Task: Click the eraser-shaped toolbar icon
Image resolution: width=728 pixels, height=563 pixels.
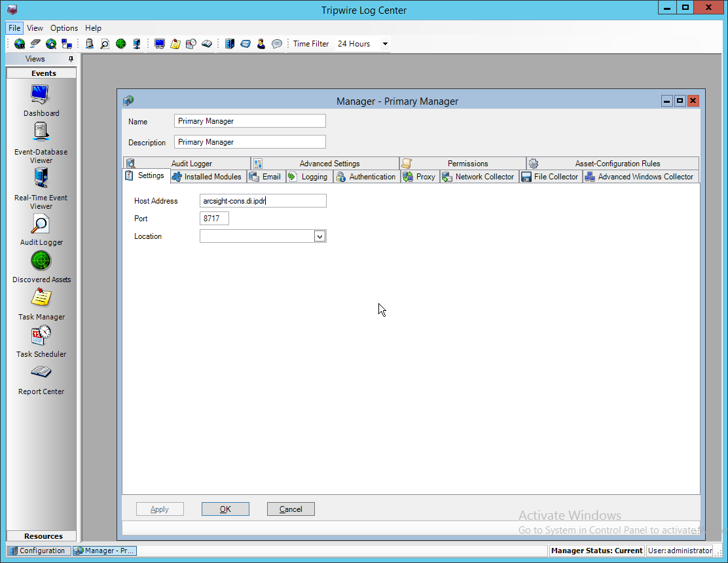Action: 35,44
